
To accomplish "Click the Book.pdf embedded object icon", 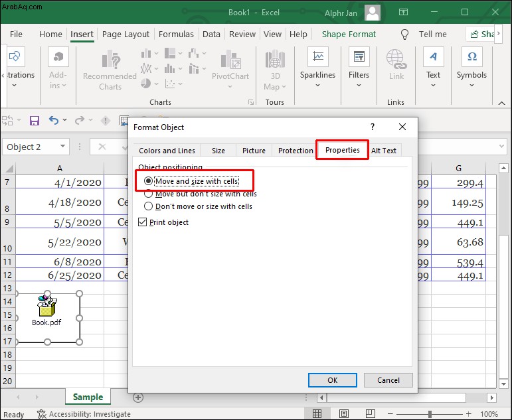I will coord(47,306).
